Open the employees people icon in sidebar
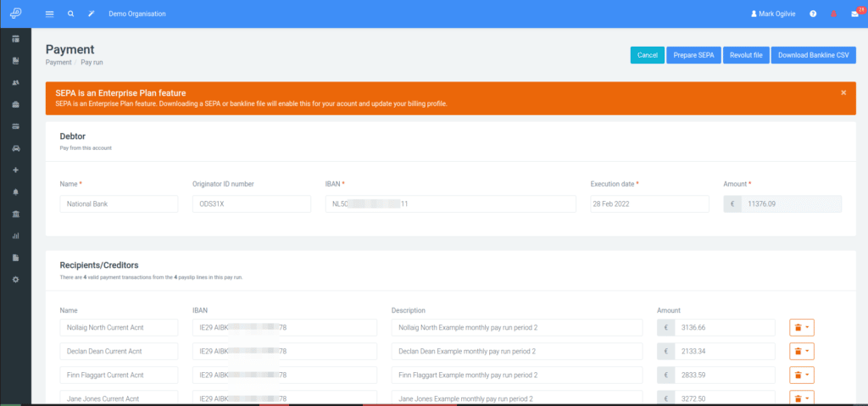Screen dimensions: 868x406 click(x=15, y=82)
